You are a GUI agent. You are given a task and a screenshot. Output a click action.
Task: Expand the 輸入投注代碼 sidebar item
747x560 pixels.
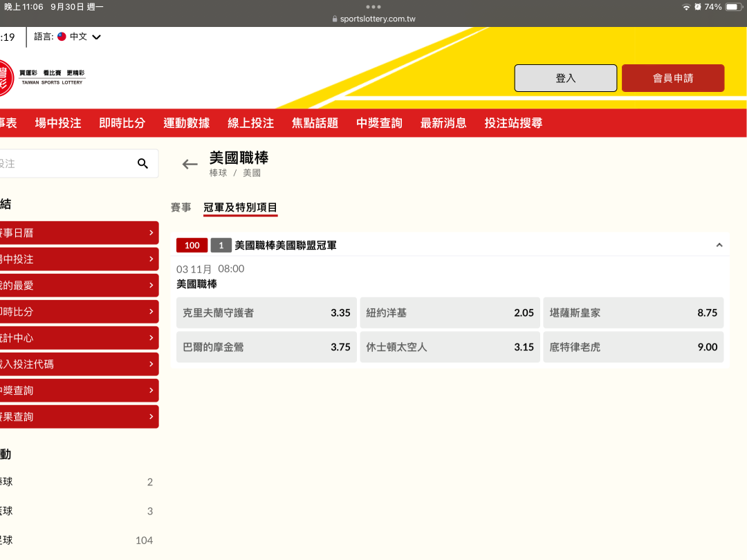click(79, 364)
